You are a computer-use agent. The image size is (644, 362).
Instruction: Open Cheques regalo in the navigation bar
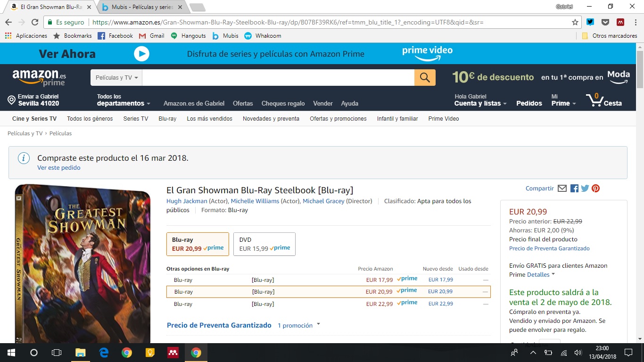pos(283,103)
